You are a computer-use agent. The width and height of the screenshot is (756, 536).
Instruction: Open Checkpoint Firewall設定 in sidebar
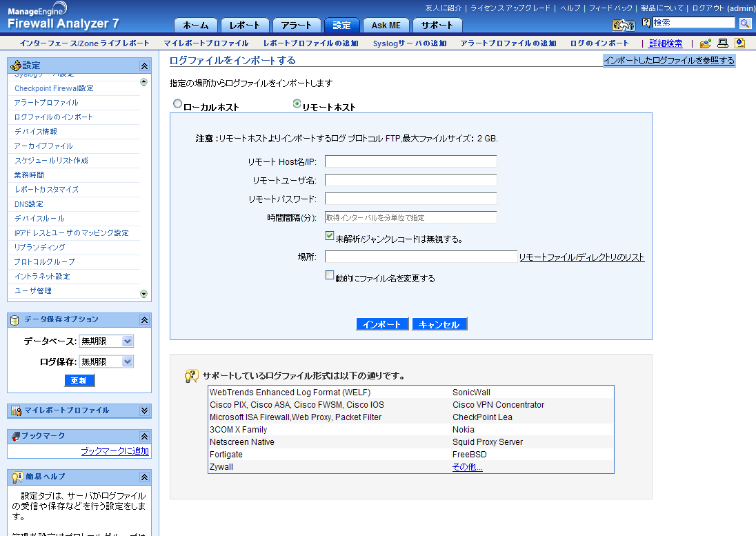coord(54,89)
